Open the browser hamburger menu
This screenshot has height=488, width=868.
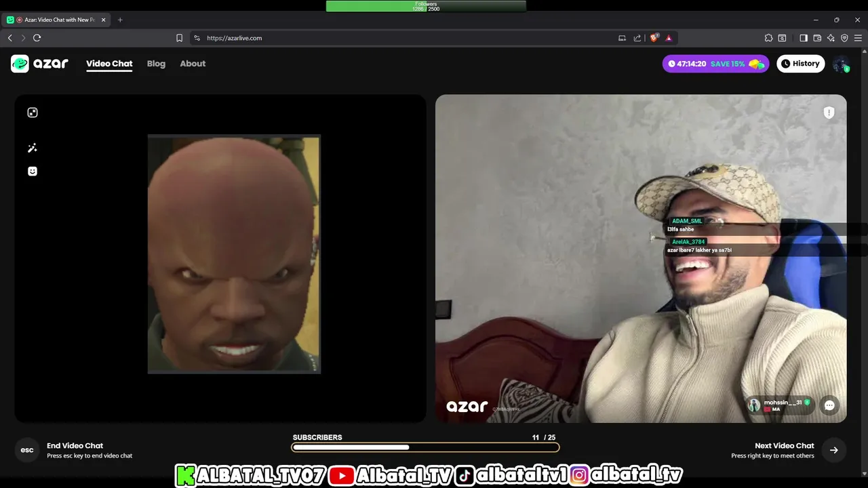858,38
